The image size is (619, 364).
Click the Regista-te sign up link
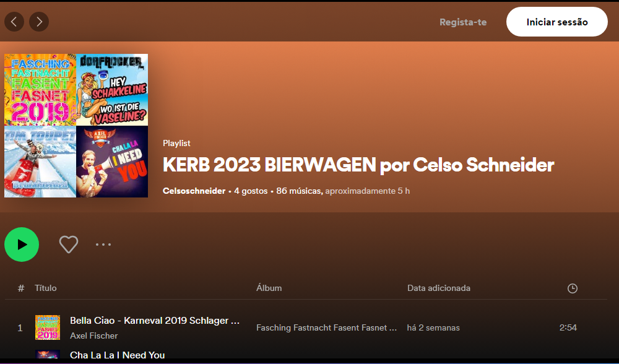tap(463, 22)
